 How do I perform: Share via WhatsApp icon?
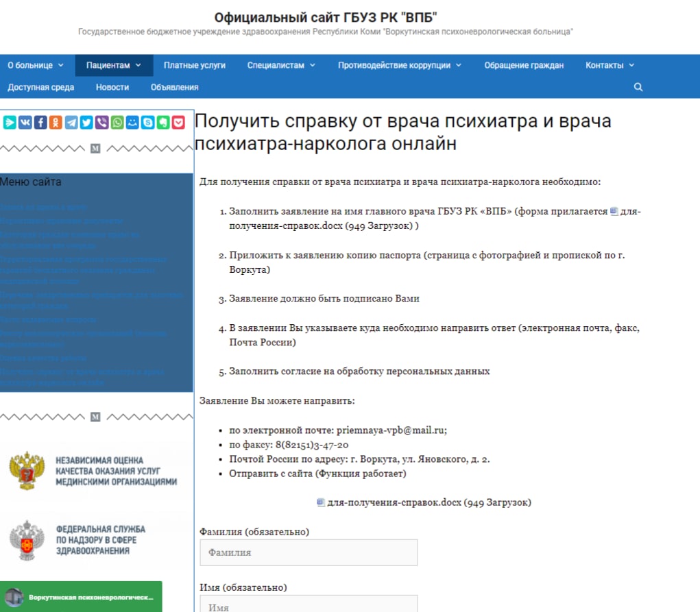click(x=117, y=123)
